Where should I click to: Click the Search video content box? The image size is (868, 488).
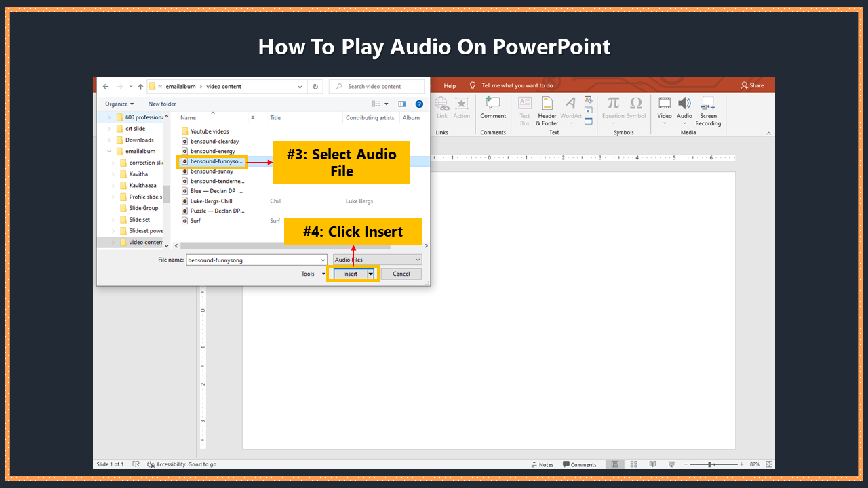pyautogui.click(x=376, y=87)
